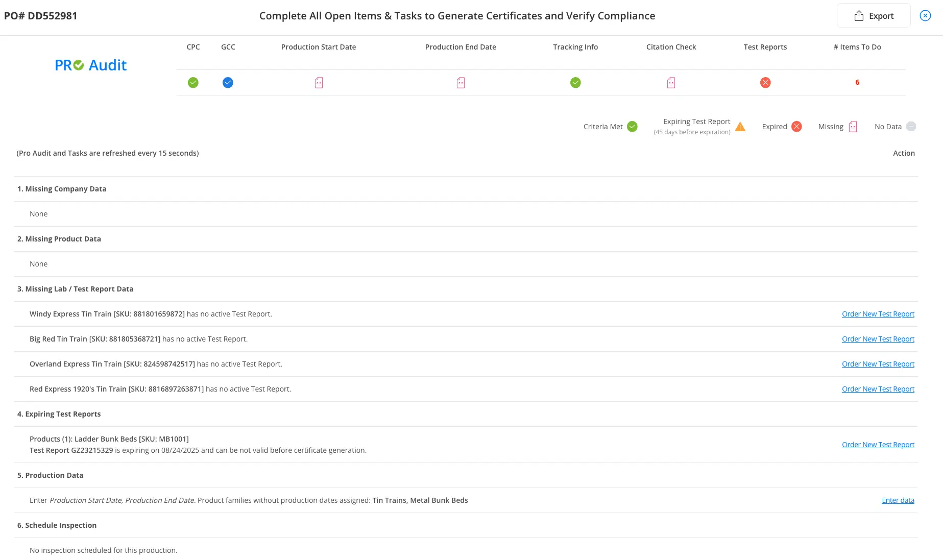Click the missing Production Start Date icon

[x=319, y=83]
